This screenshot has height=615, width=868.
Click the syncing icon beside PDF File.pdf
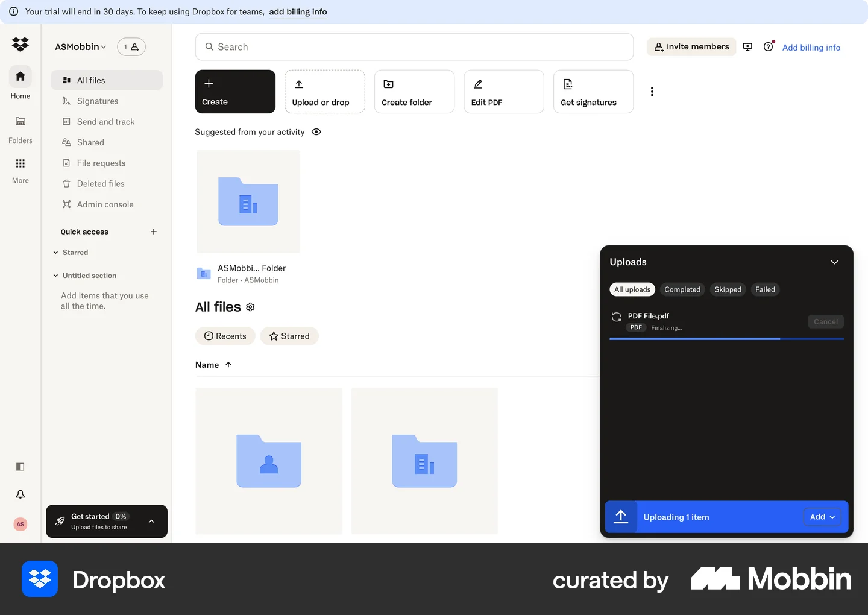pos(617,317)
